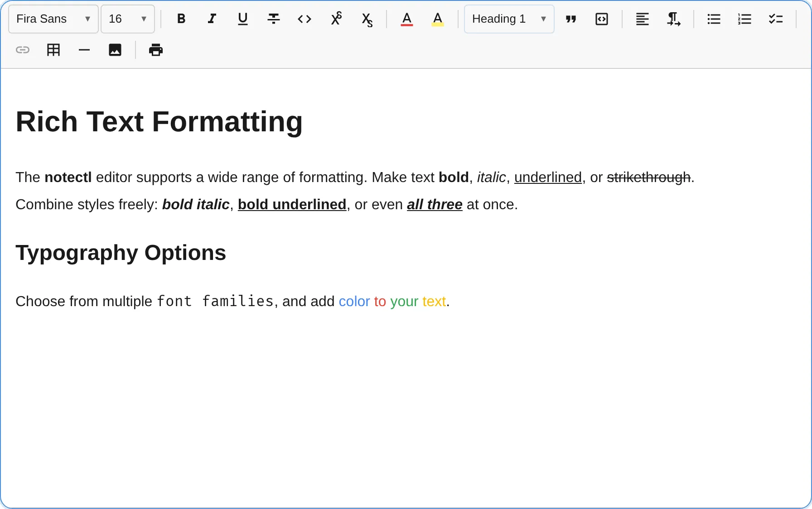Toggle the numbered list
The height and width of the screenshot is (509, 812).
744,19
